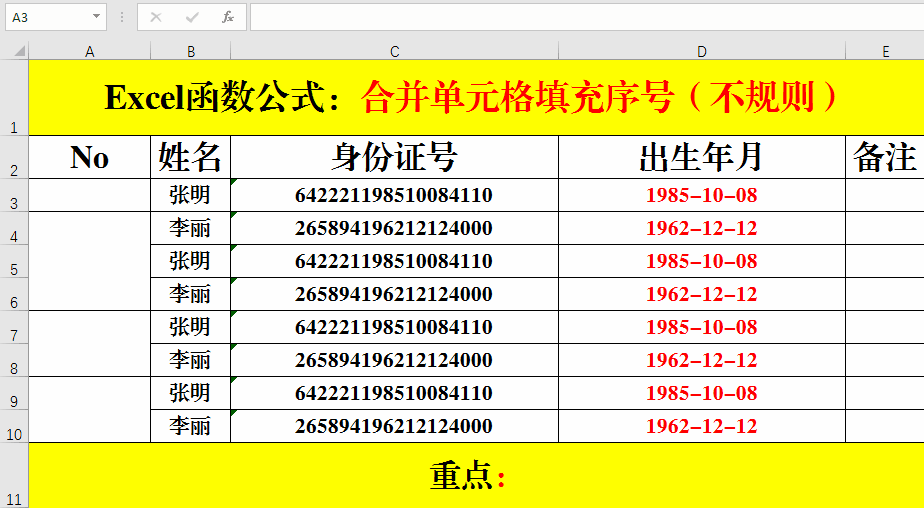The height and width of the screenshot is (508, 924).
Task: Open the Insert Function fx dialog
Action: click(228, 17)
